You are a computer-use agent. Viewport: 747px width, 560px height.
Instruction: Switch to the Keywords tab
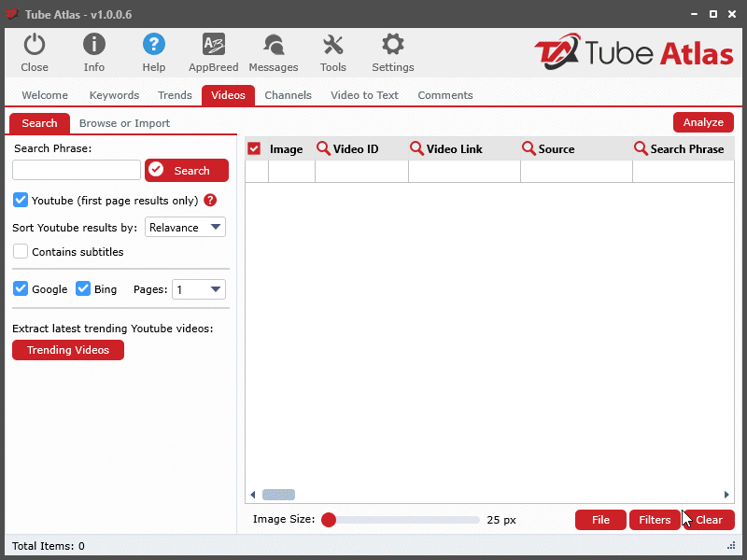(x=114, y=95)
